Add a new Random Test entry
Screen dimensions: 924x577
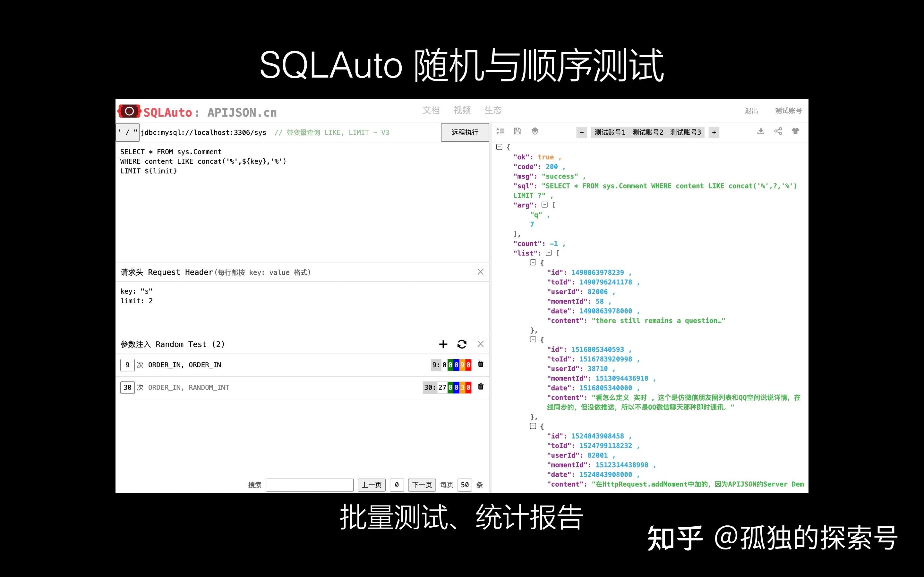[x=443, y=344]
